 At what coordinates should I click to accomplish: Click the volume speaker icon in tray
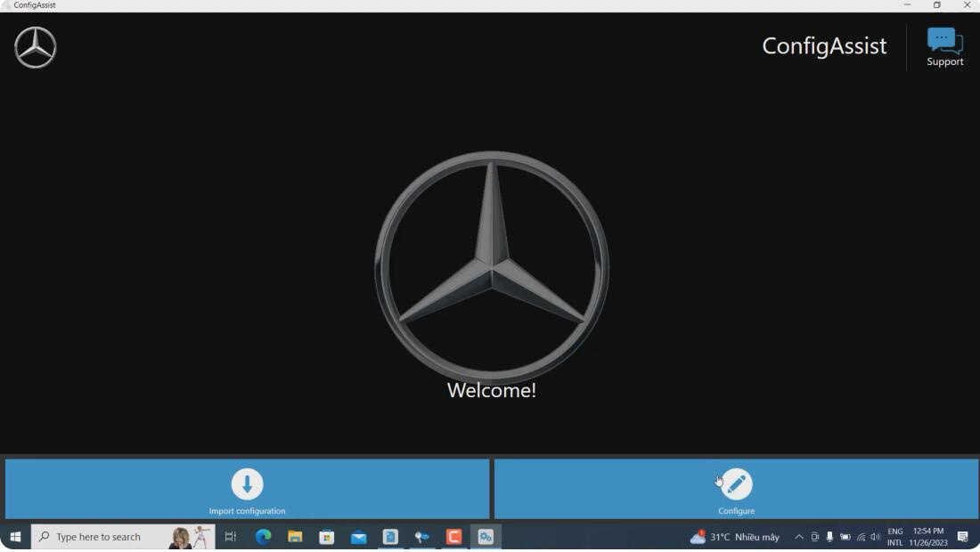coord(875,536)
